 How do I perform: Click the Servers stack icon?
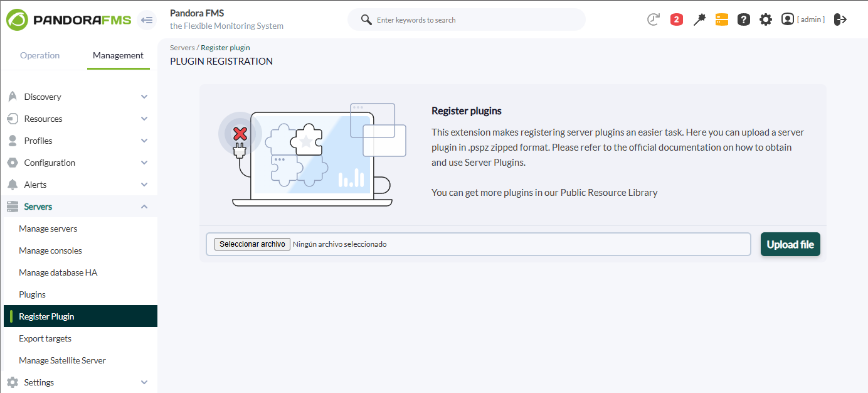[x=13, y=207]
